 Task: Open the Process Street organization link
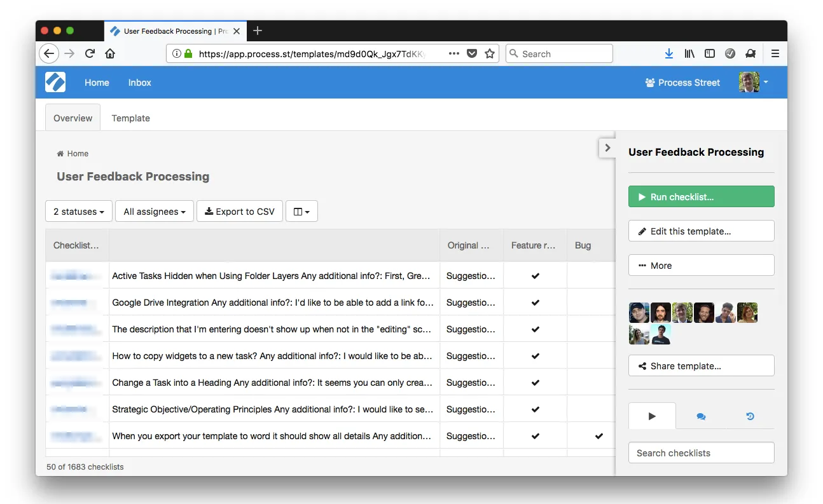point(682,83)
